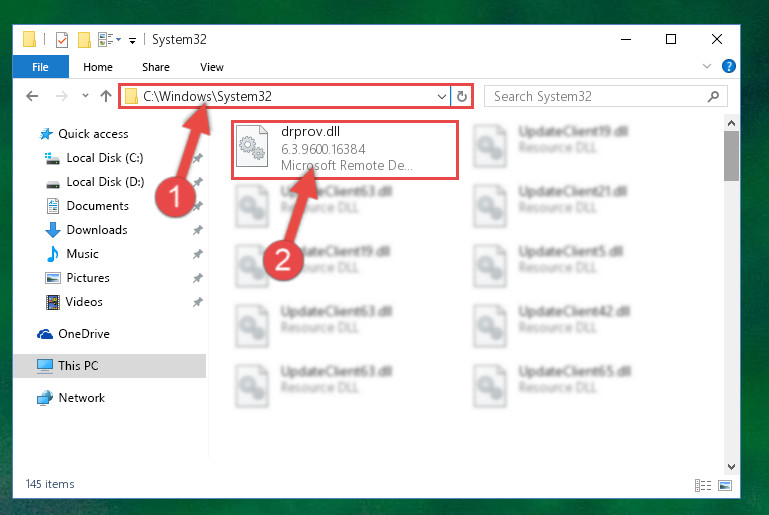This screenshot has height=515, width=769.
Task: Select the drprov.dll file name
Action: [310, 131]
